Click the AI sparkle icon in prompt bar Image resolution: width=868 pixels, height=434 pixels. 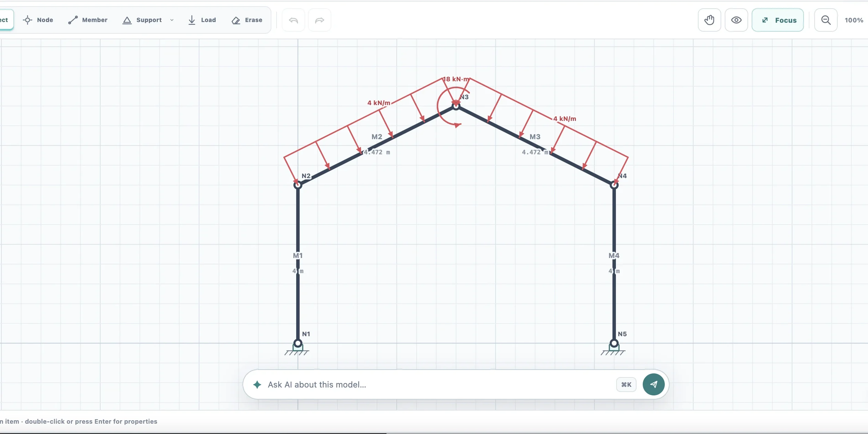pyautogui.click(x=257, y=384)
